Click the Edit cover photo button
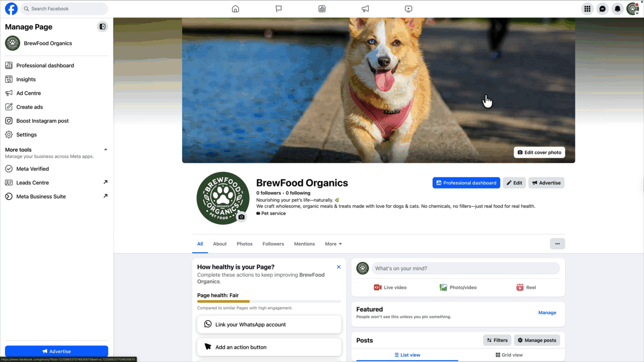The image size is (644, 362). point(539,152)
